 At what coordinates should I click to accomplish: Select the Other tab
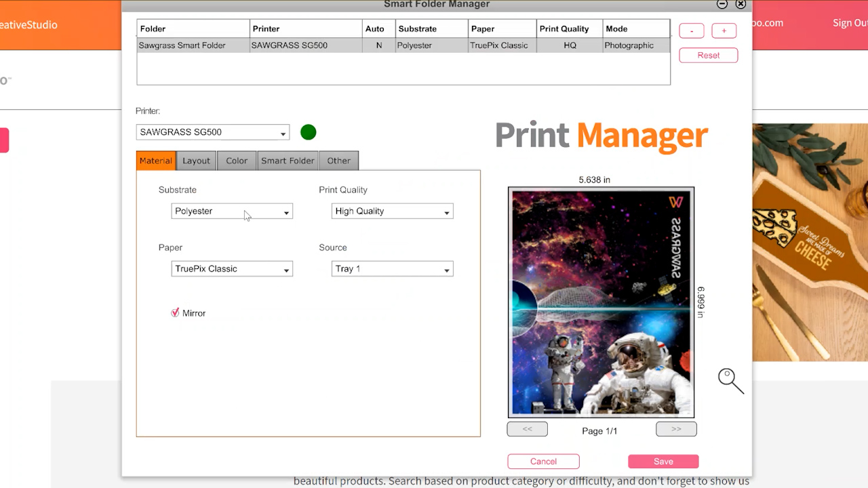click(339, 161)
